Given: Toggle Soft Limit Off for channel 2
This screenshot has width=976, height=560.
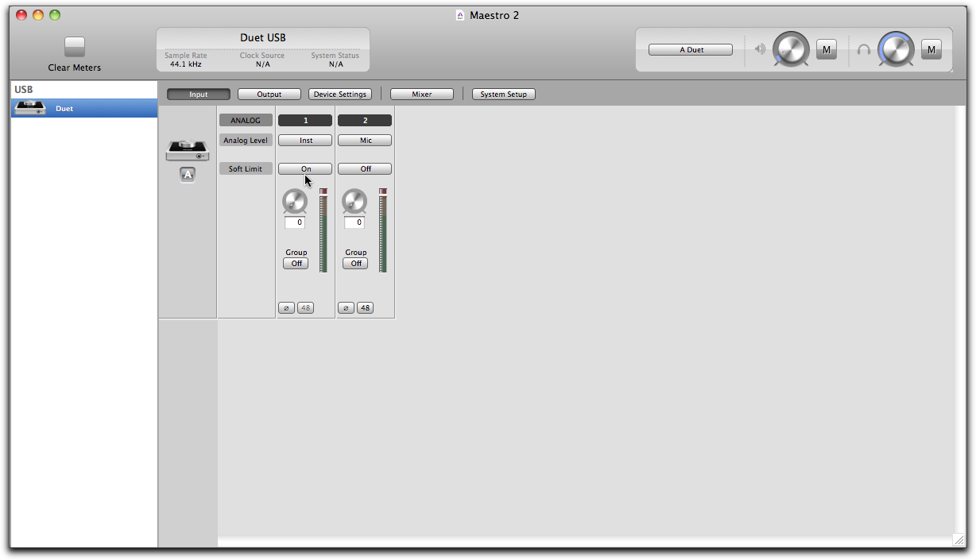Looking at the screenshot, I should (x=366, y=169).
